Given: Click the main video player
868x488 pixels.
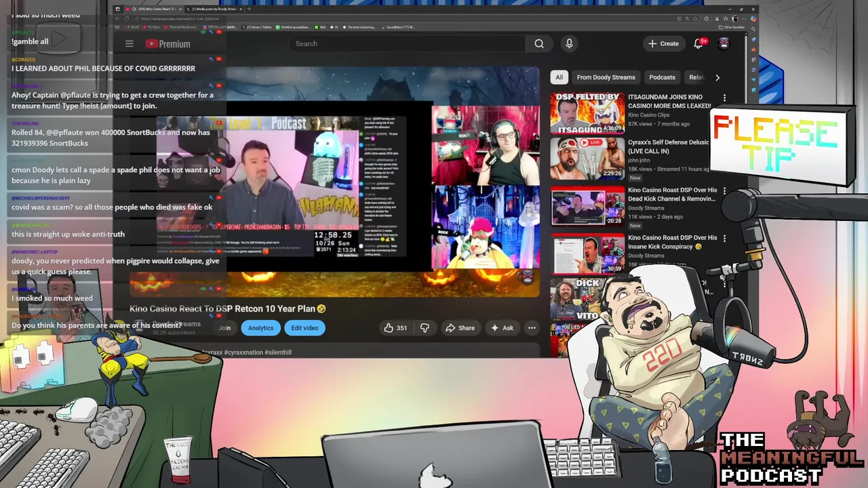Looking at the screenshot, I should coord(334,182).
